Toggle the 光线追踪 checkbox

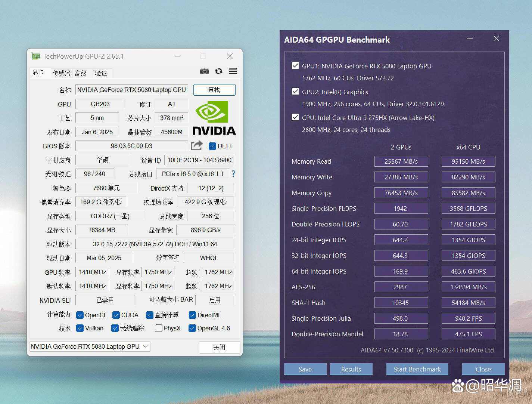click(x=115, y=328)
